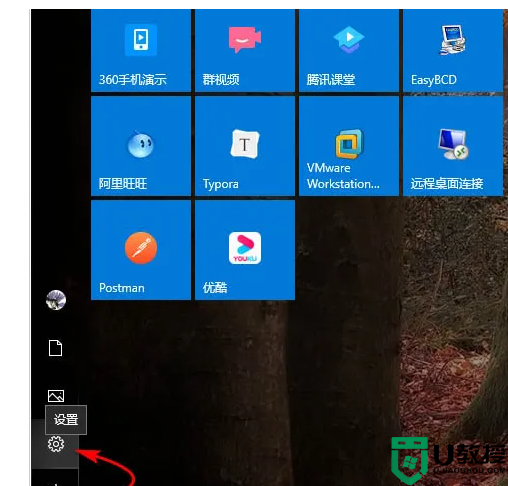Launch the 群视频 tile

[245, 50]
